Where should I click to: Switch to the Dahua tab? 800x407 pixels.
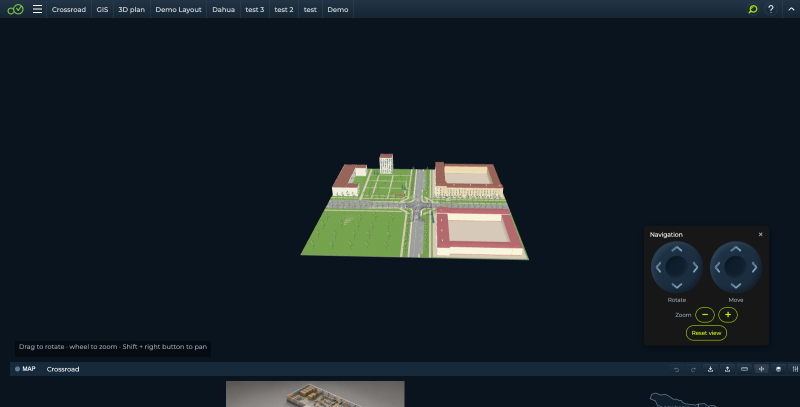pos(223,9)
